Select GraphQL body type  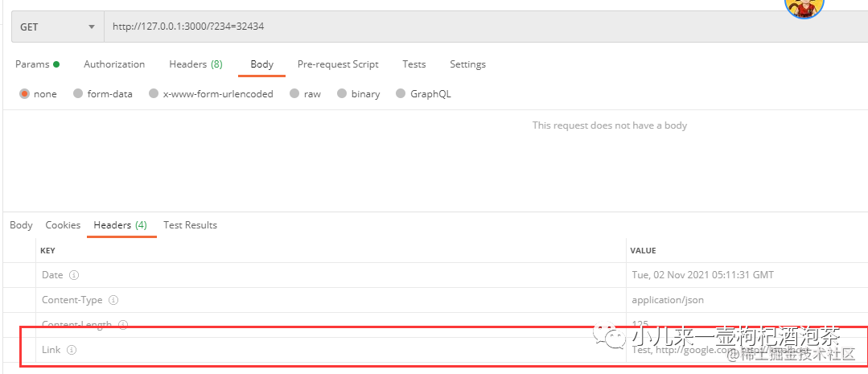401,94
